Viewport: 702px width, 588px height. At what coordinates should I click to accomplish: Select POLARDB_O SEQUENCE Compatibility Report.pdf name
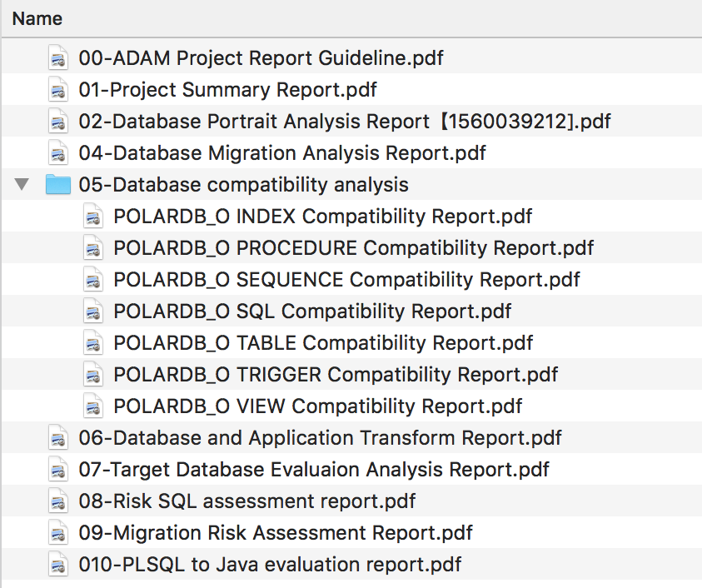(x=347, y=280)
